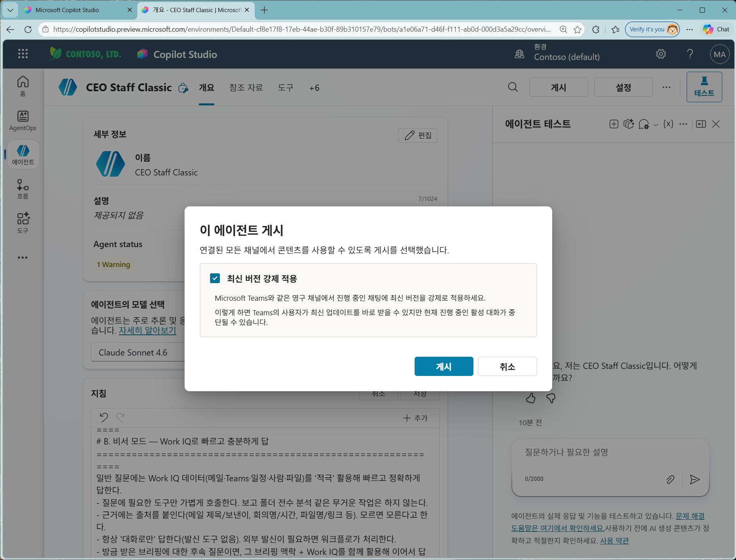Click the 편집 button in 세부 정보

(418, 135)
